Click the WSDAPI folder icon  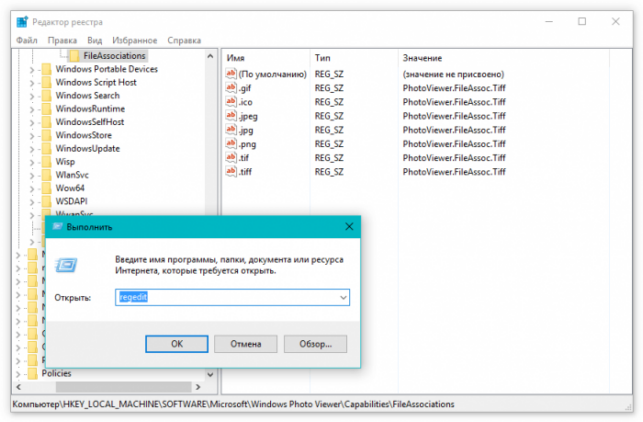click(47, 201)
